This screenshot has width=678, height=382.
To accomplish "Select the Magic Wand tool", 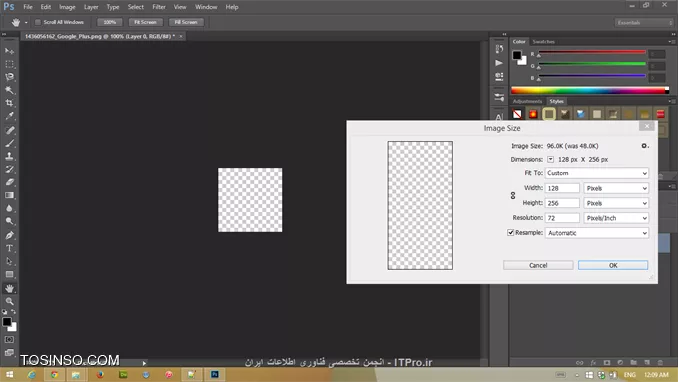I will pos(9,90).
